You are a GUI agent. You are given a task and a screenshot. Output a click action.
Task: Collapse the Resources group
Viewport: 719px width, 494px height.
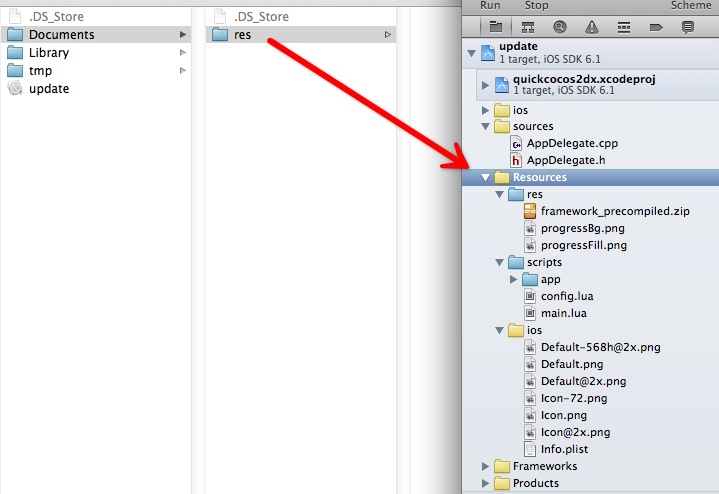[486, 177]
